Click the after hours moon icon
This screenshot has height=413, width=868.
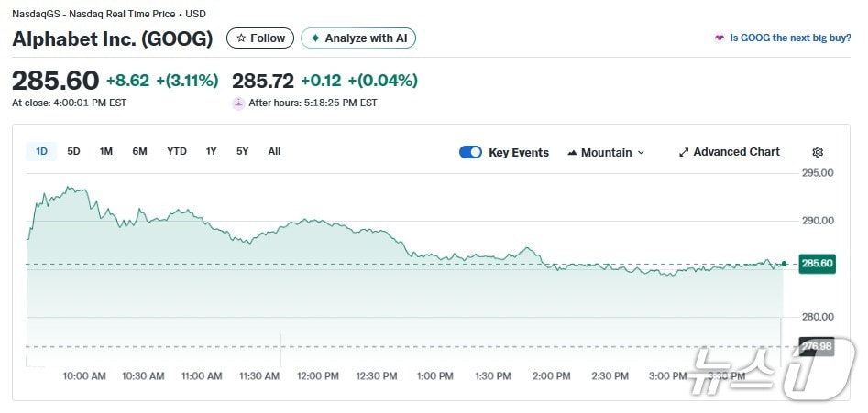238,103
